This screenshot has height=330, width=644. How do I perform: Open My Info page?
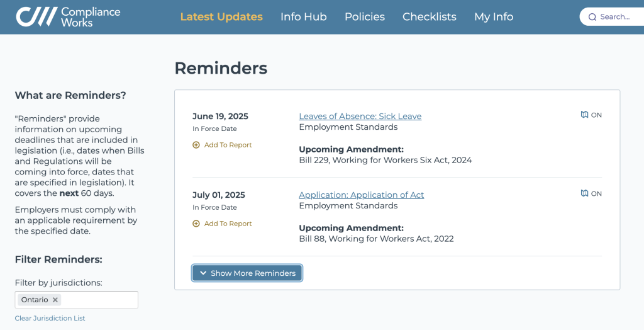pyautogui.click(x=494, y=17)
